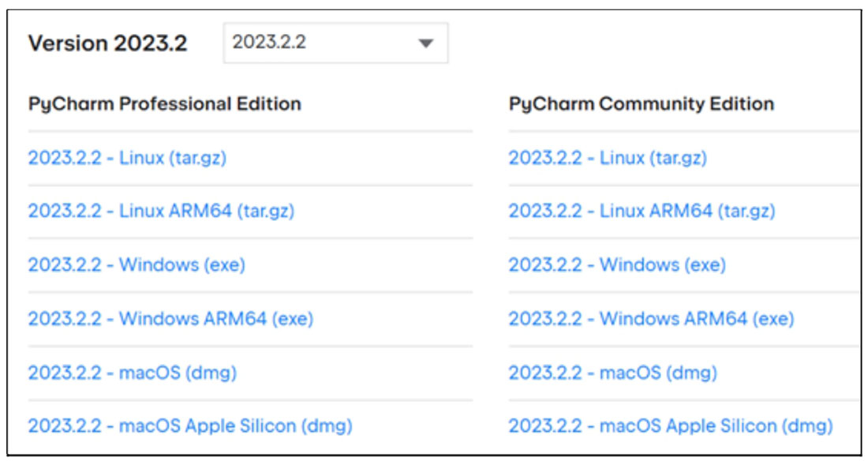Download Community Edition Linux ARM64 tar.gz
This screenshot has width=868, height=465.
[x=642, y=211]
